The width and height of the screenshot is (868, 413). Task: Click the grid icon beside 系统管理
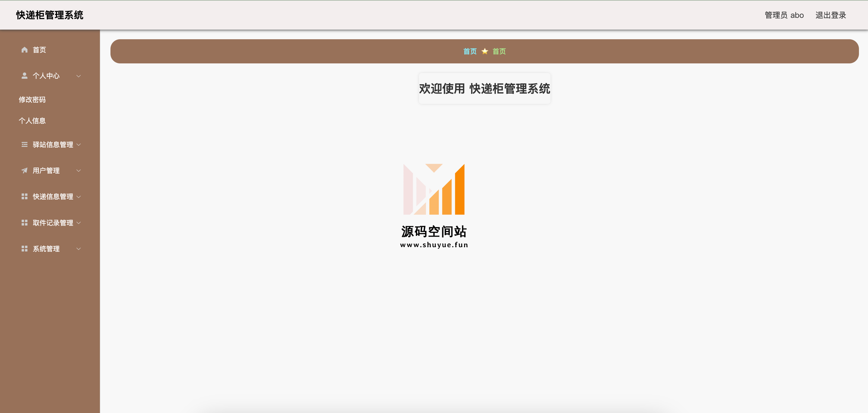[x=24, y=249]
